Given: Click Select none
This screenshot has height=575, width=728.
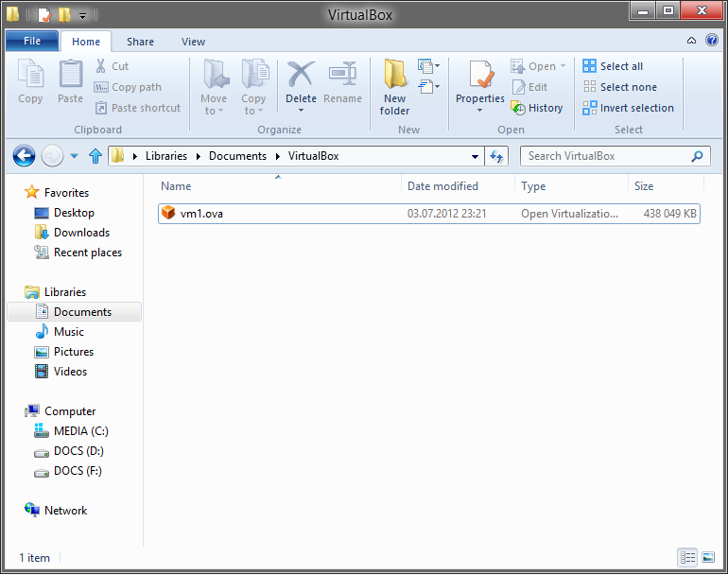Looking at the screenshot, I should coord(620,87).
